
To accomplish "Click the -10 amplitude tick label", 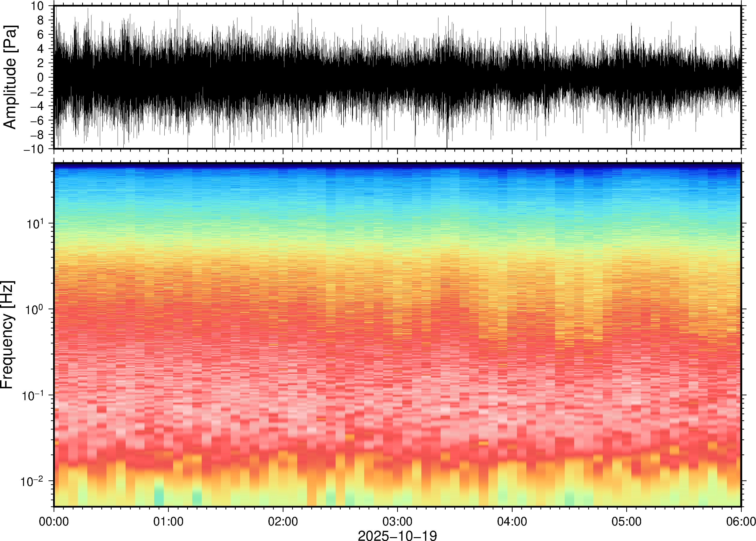I will click(x=34, y=149).
